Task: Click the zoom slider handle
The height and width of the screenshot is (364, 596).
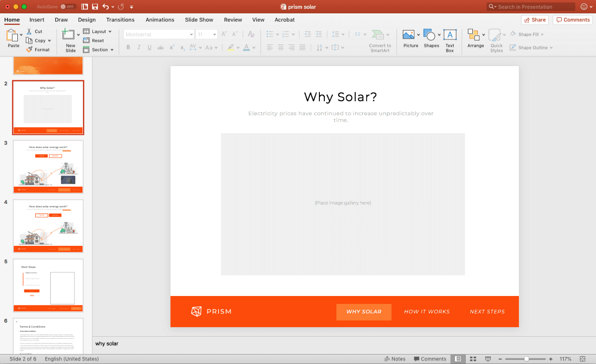Action: pos(526,359)
